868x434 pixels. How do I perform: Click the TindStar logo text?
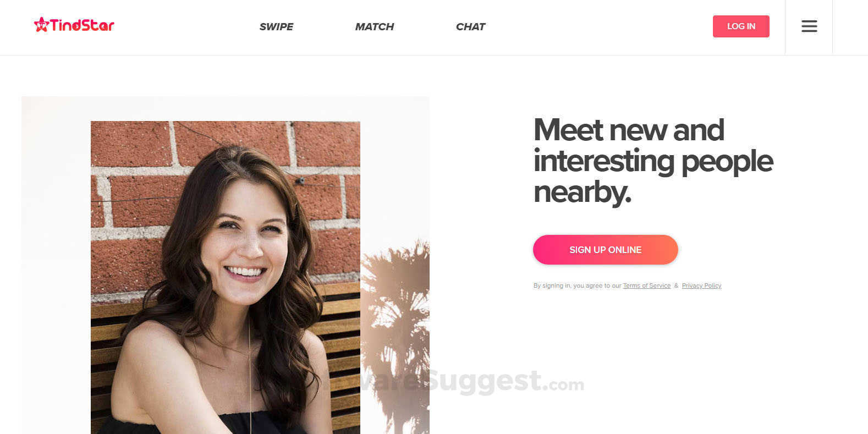(x=82, y=25)
